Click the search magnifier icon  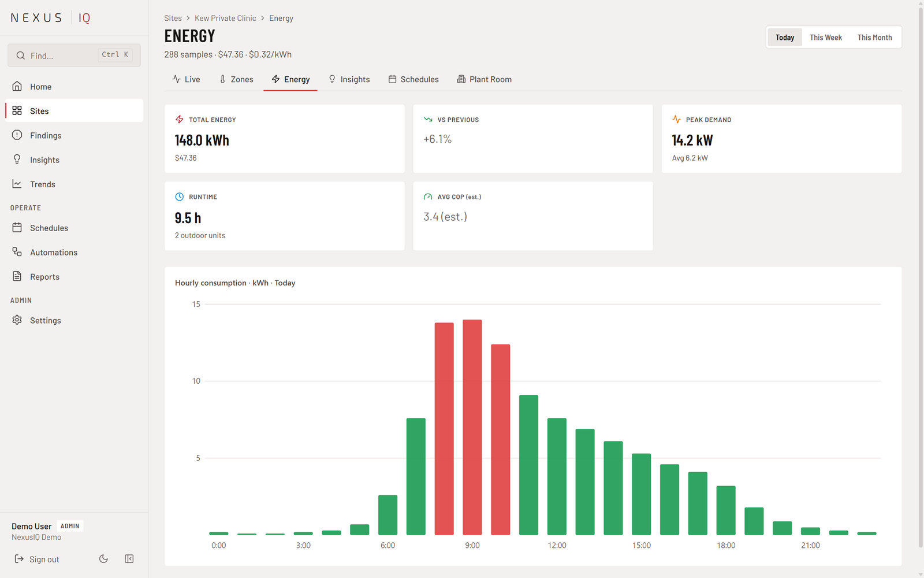[x=21, y=55]
